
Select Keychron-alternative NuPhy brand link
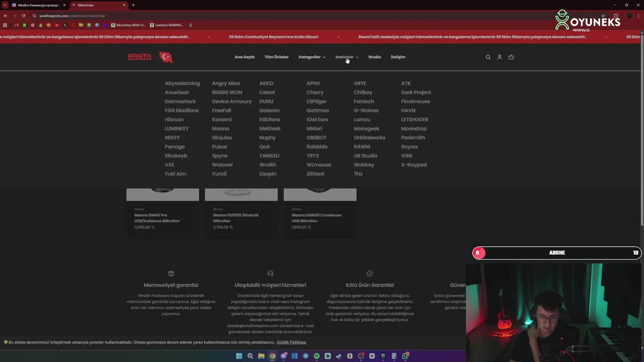coord(267,138)
